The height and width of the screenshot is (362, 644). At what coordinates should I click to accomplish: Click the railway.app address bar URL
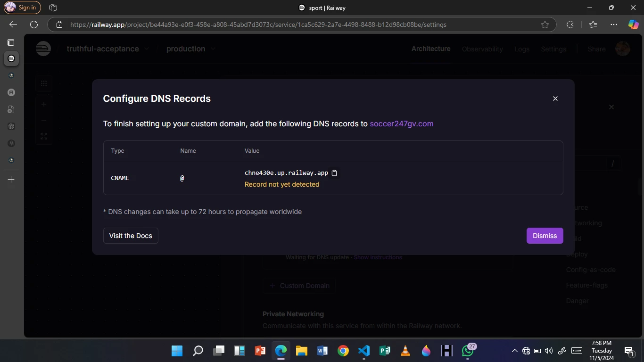coord(258,25)
